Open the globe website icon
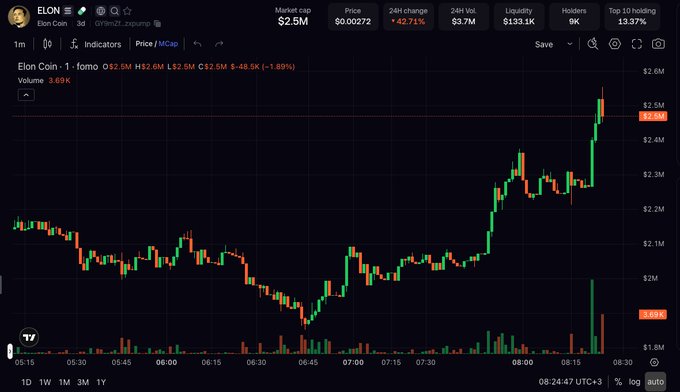The height and width of the screenshot is (392, 680). pos(101,11)
